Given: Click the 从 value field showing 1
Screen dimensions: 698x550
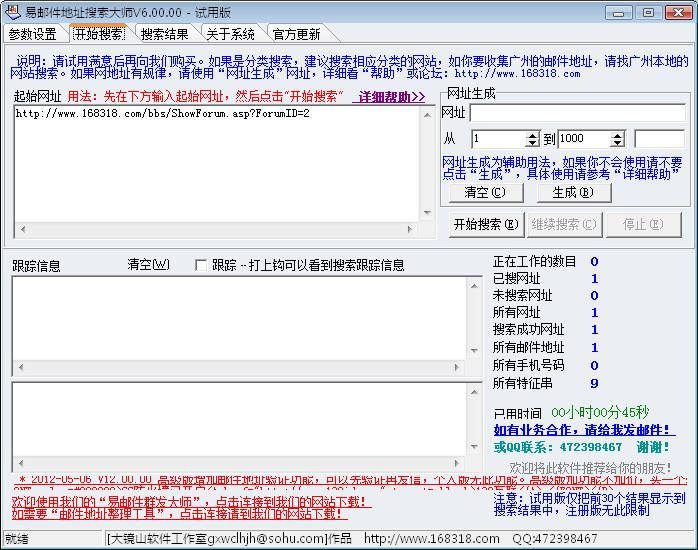Looking at the screenshot, I should pos(499,139).
